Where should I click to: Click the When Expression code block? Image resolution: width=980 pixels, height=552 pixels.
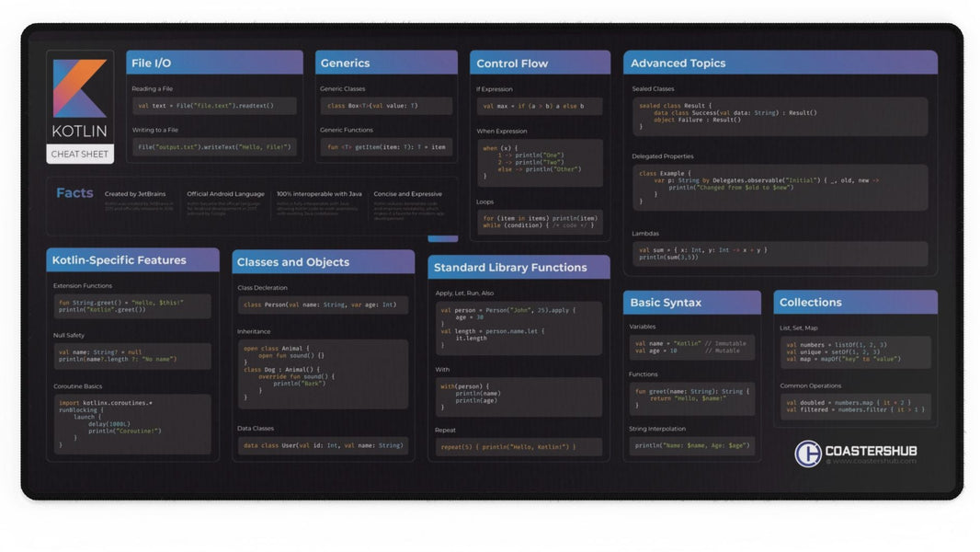539,162
